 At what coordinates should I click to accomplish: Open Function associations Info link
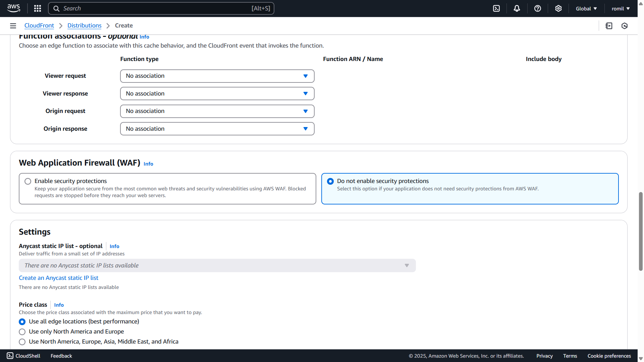[144, 37]
